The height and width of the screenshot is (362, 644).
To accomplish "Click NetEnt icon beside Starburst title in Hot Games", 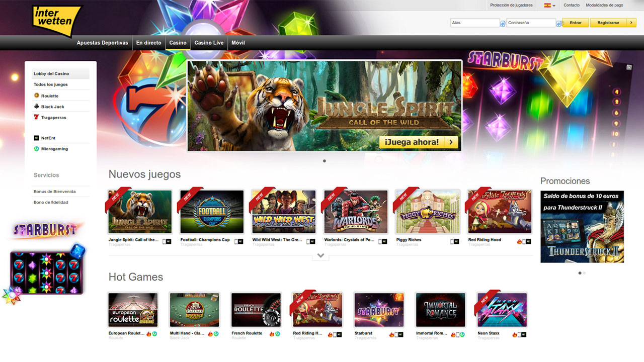I will click(x=401, y=334).
